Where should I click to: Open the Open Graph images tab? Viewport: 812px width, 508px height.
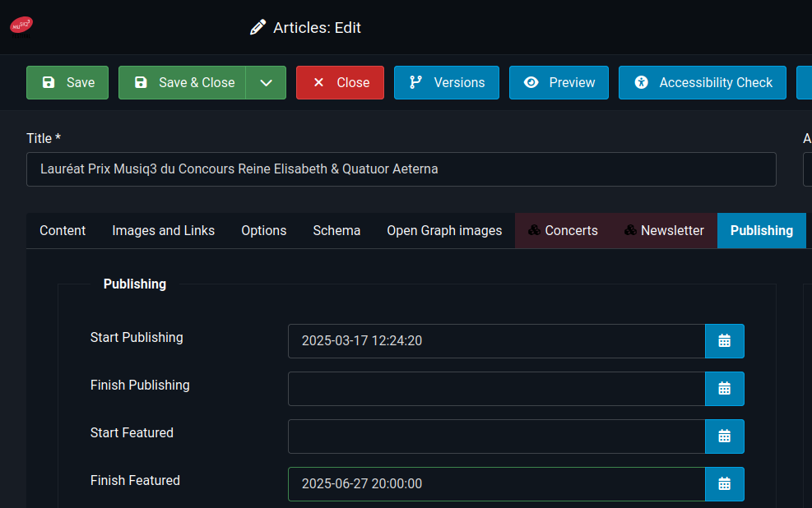[x=444, y=231]
